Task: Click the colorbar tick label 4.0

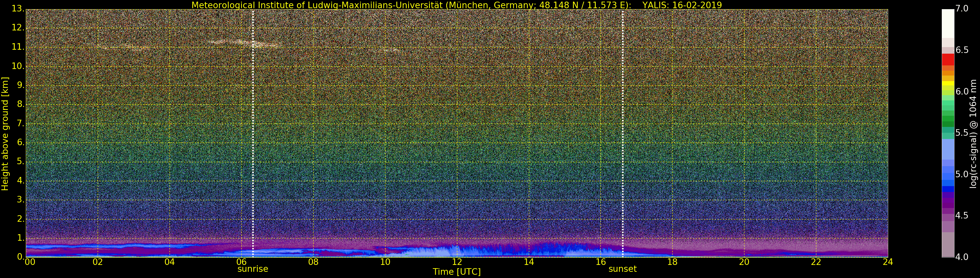Action: click(x=962, y=257)
